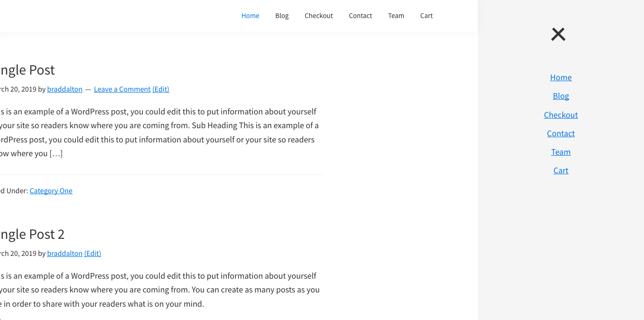This screenshot has height=320, width=644.
Task: Click the Team link in the side panel
Action: coord(560,152)
